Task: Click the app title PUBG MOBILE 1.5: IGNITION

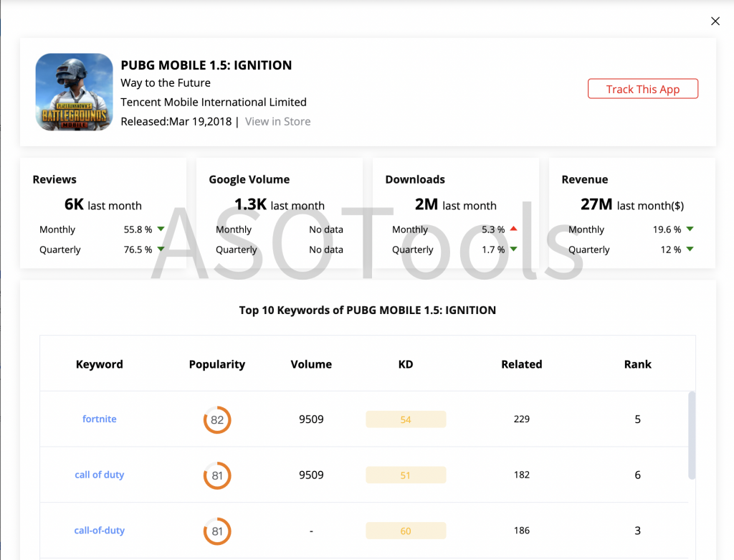Action: click(206, 65)
